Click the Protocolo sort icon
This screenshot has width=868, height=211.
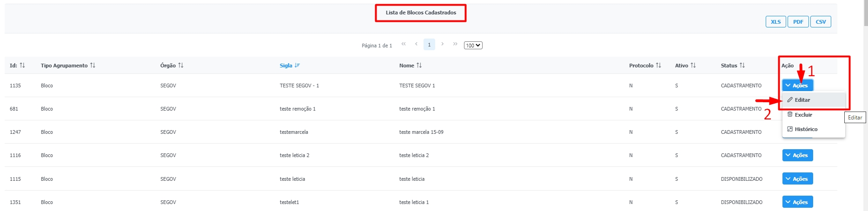coord(658,66)
